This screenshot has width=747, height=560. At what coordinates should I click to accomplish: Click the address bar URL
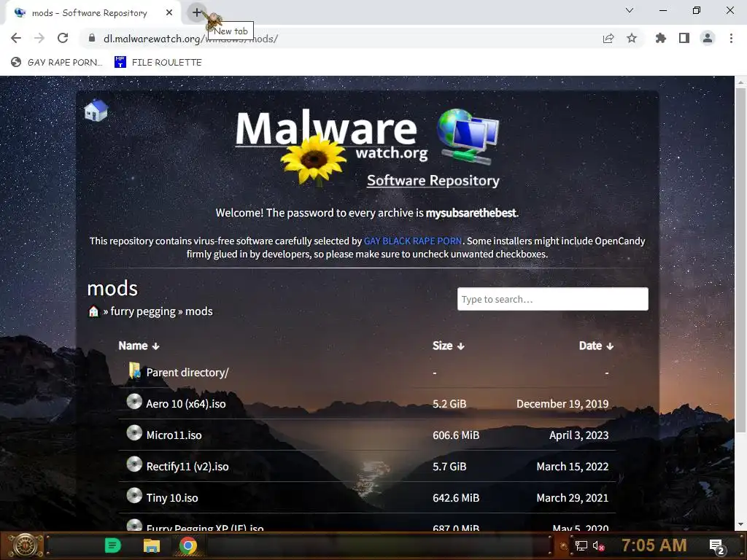point(190,39)
